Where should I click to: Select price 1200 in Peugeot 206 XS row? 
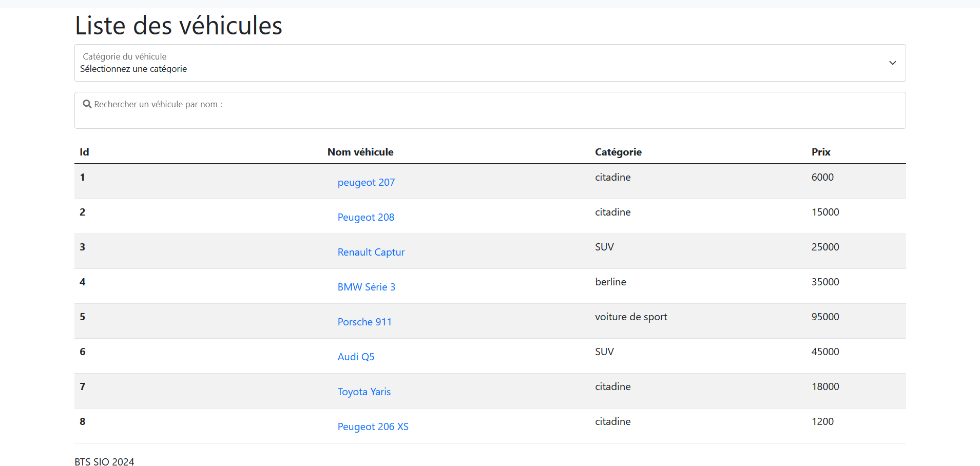(822, 421)
